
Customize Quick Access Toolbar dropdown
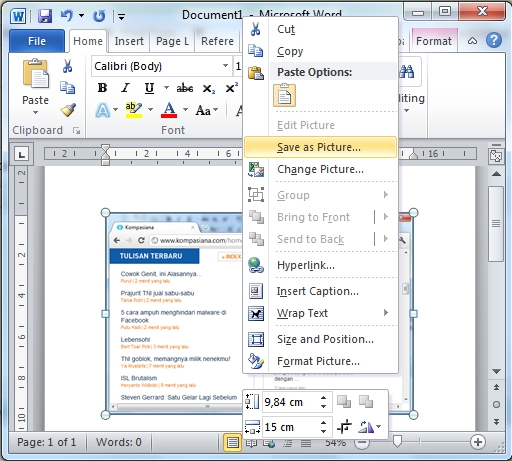122,16
